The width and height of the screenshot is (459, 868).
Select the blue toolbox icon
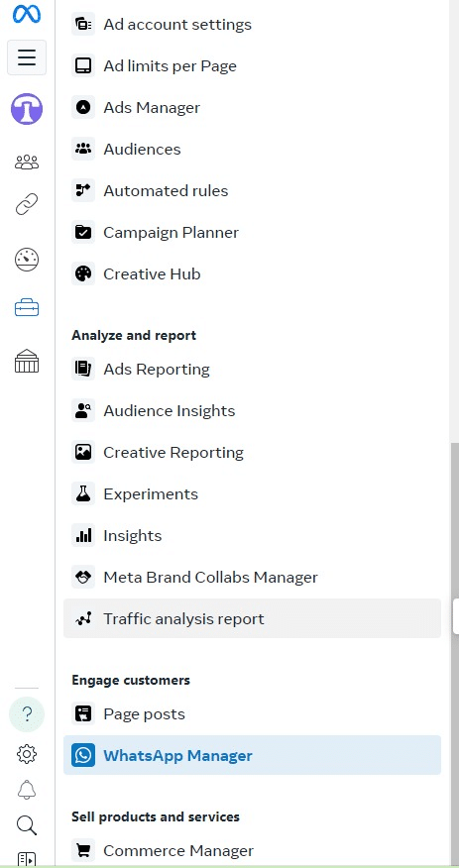coord(27,308)
